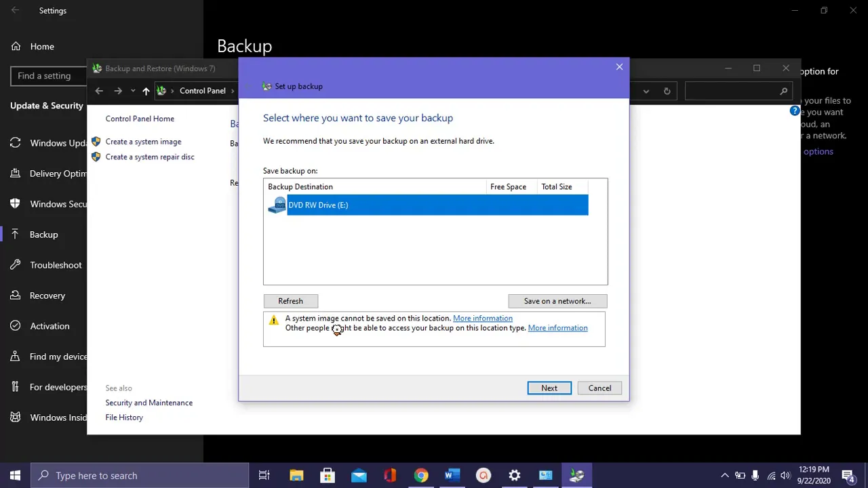
Task: Open Save on a network option
Action: point(557,301)
